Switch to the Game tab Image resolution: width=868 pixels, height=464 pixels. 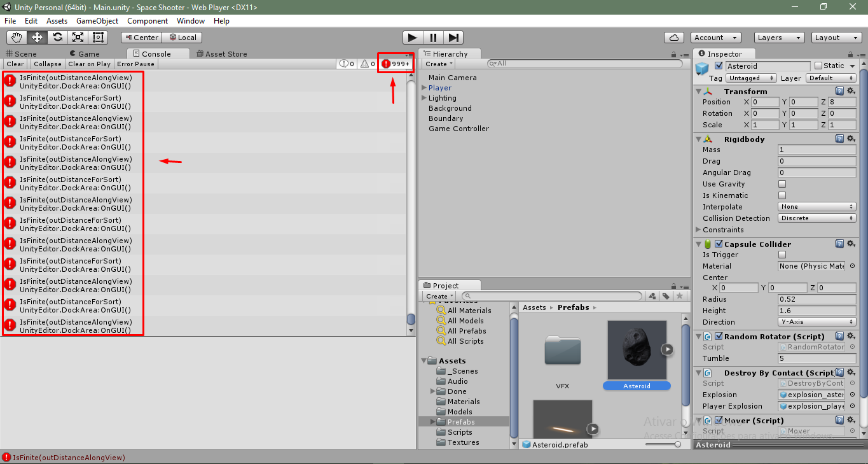coord(83,54)
